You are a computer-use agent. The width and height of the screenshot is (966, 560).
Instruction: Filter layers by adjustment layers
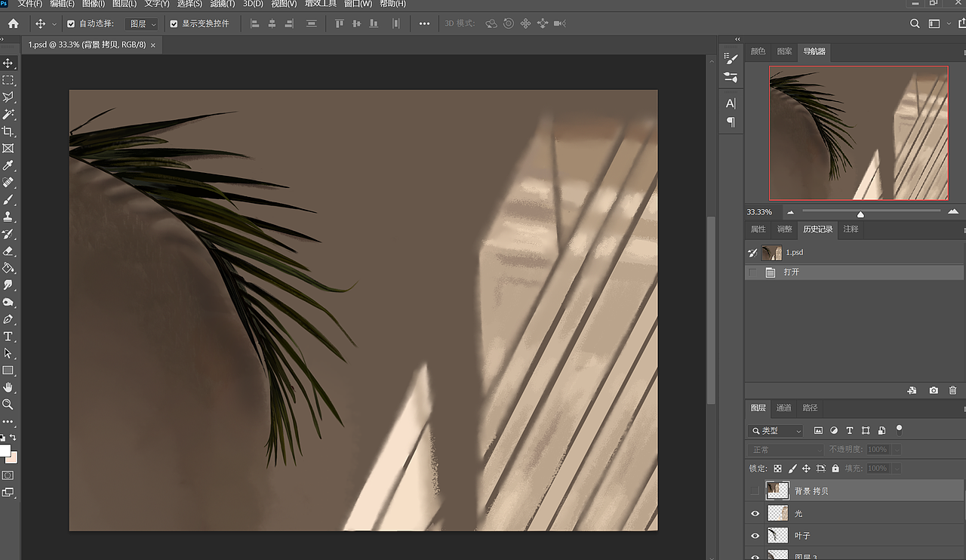pos(834,430)
